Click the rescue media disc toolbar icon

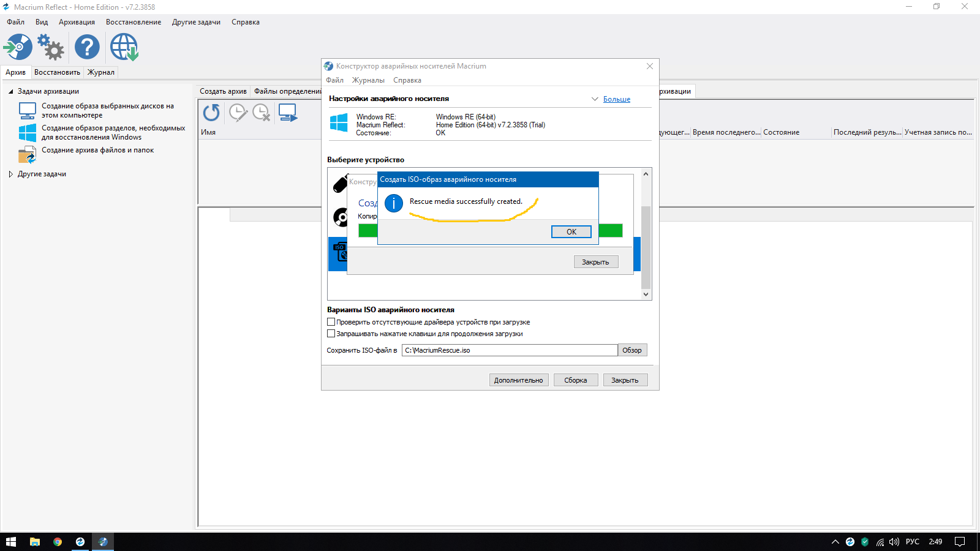point(18,47)
